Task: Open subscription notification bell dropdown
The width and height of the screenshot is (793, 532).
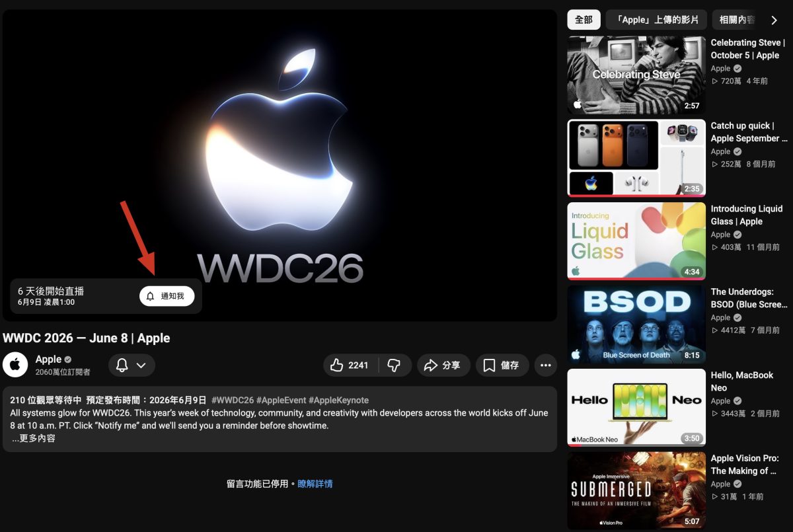Action: [132, 365]
